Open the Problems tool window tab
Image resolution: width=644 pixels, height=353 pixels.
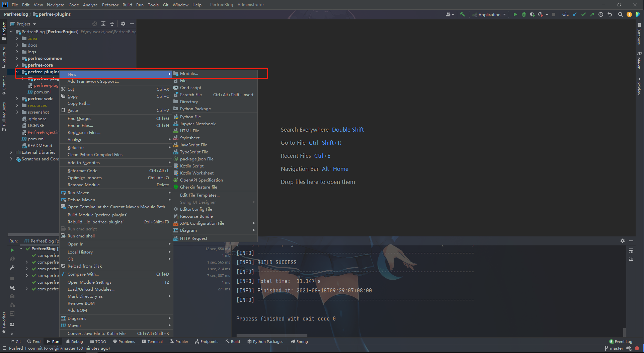pyautogui.click(x=124, y=341)
